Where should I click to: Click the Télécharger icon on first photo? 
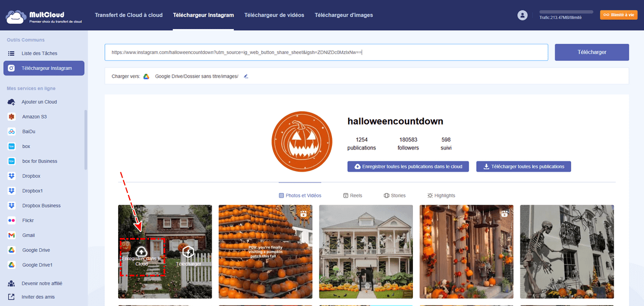tap(188, 251)
